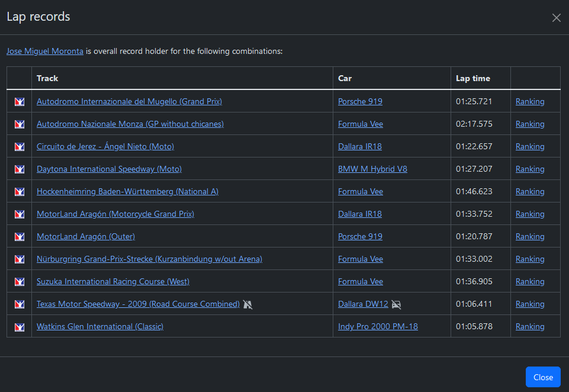Click the retired-car icon after Dallara DW12
Viewport: 569px width, 392px height.
[x=397, y=304]
